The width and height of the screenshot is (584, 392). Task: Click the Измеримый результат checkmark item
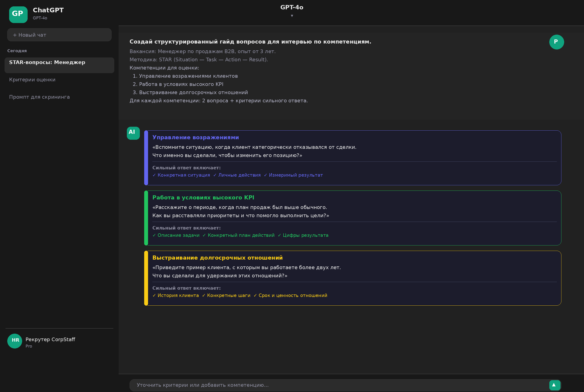293,175
